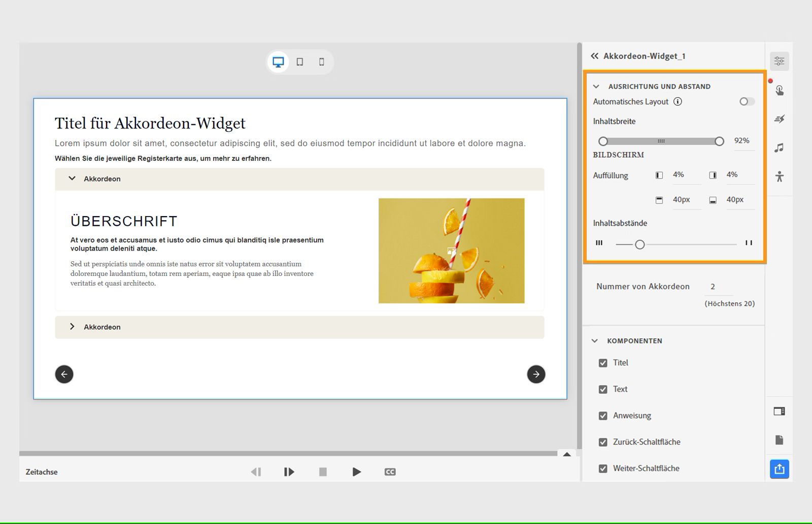Collapse the Ausrichtung und Abstand section

(x=596, y=86)
